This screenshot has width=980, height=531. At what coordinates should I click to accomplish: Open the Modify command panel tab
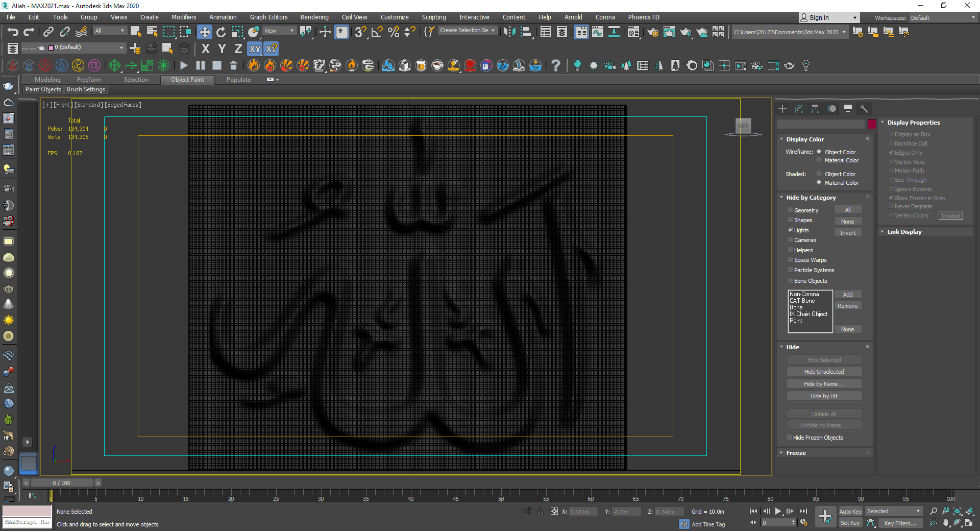[799, 109]
